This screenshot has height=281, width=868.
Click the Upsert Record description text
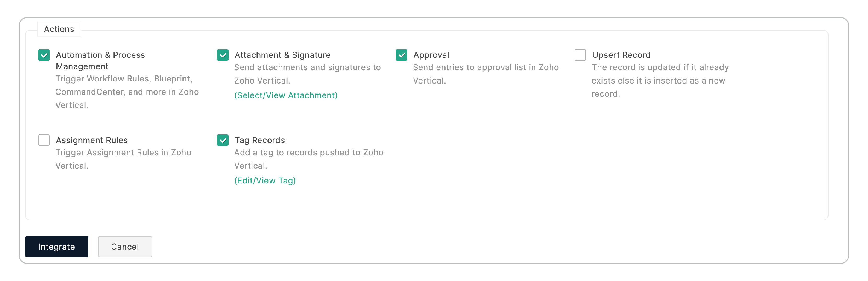659,80
